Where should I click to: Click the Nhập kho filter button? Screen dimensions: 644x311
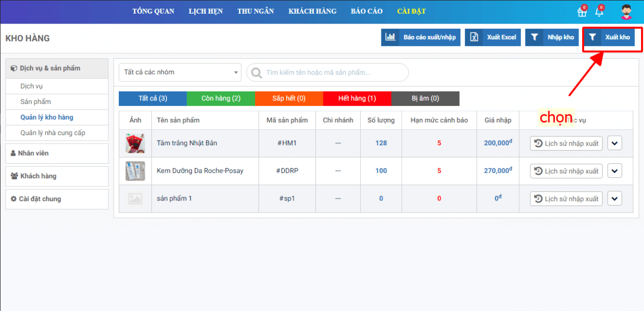pyautogui.click(x=552, y=37)
